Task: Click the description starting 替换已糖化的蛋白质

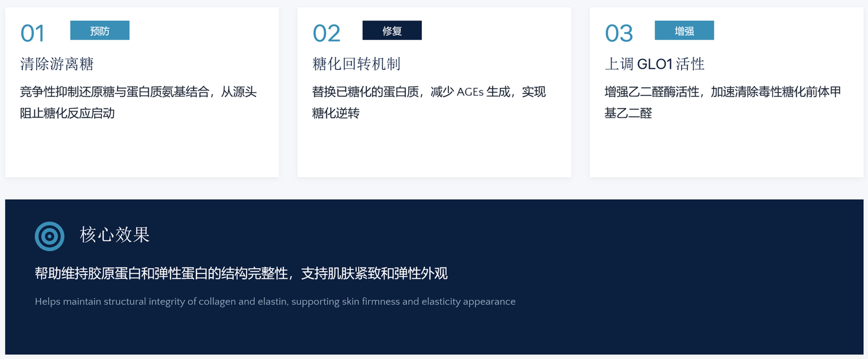Action: click(429, 102)
